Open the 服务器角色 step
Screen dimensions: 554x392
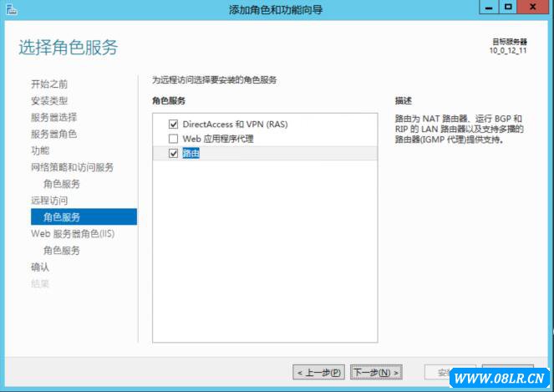pyautogui.click(x=53, y=134)
